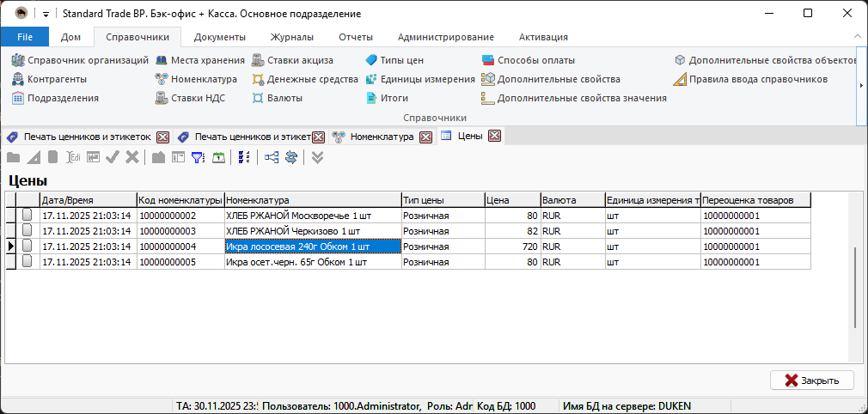Open Единицы измерения reference
Screen dimensions: 868x414
420,79
